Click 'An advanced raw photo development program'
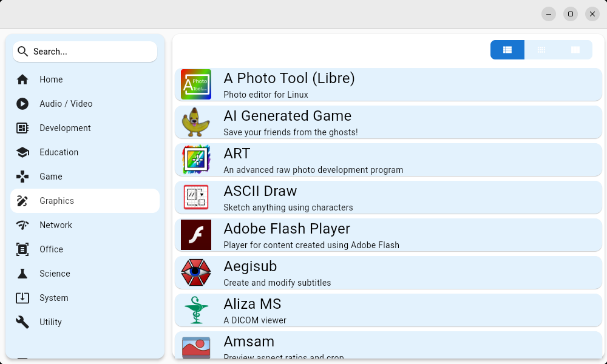This screenshot has height=364, width=607. (313, 170)
